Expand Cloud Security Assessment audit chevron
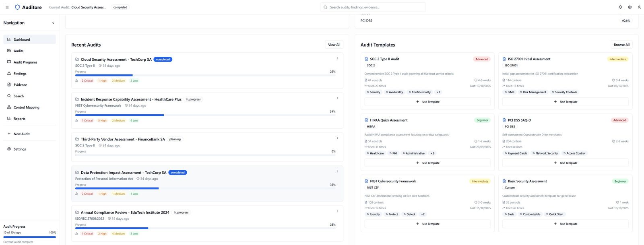644x245 pixels. tap(337, 59)
